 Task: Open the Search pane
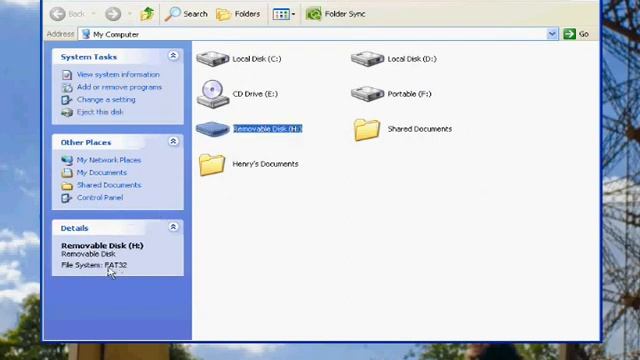pos(186,14)
